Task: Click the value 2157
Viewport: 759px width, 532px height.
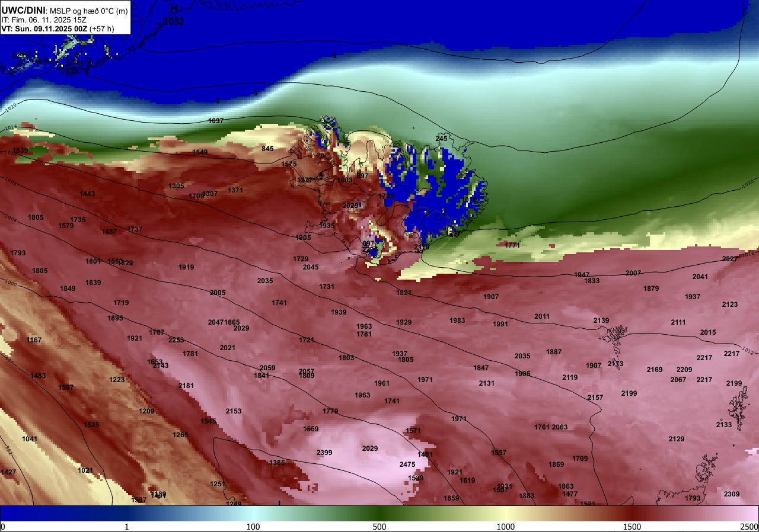Action: [595, 398]
